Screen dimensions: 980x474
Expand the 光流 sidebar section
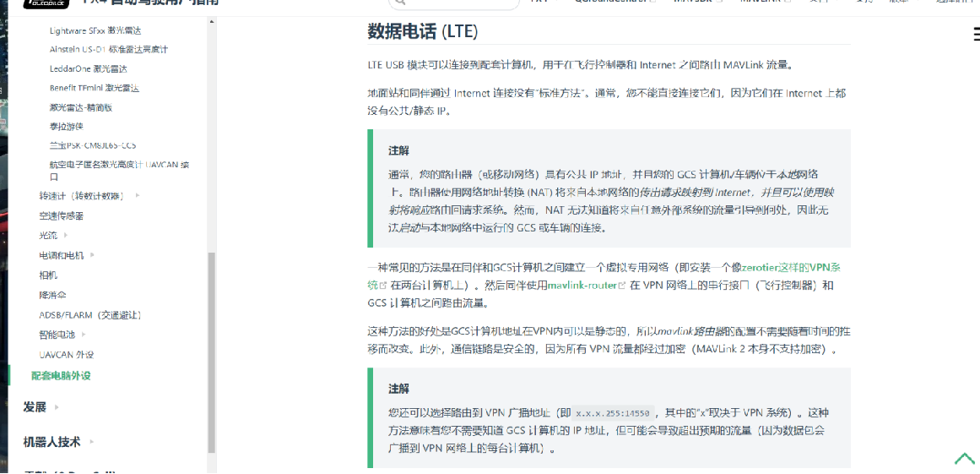66,235
